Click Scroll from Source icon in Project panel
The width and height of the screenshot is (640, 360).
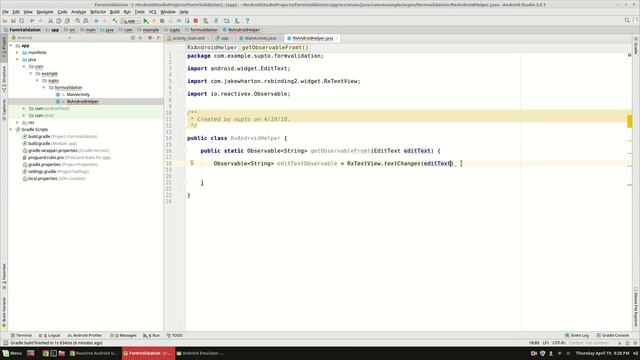click(133, 38)
